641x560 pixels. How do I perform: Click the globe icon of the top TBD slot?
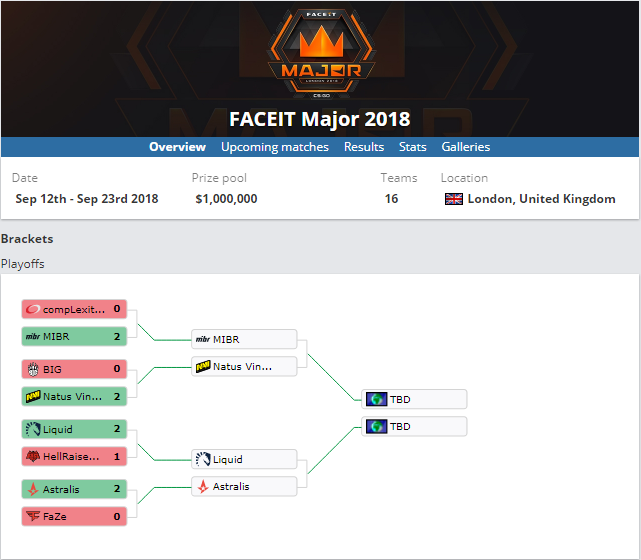(x=377, y=399)
